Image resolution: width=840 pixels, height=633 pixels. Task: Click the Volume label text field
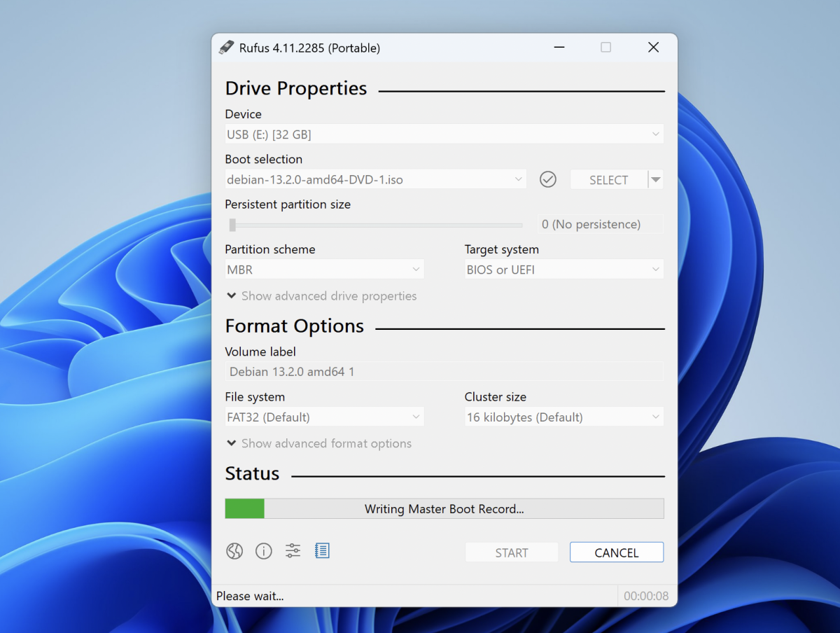[x=444, y=371]
